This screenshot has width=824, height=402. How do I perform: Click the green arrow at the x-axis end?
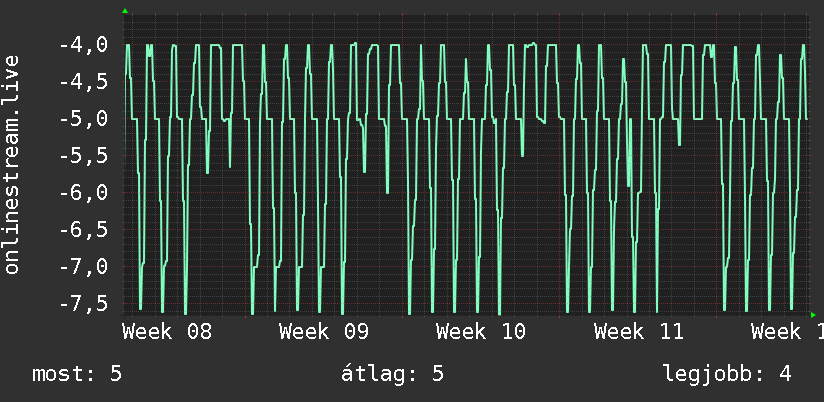(813, 315)
